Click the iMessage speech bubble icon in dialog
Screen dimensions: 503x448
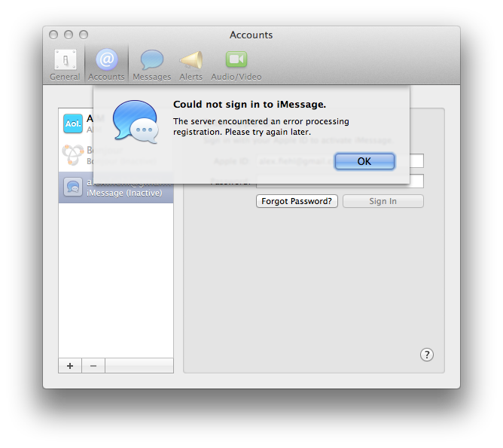pyautogui.click(x=136, y=121)
